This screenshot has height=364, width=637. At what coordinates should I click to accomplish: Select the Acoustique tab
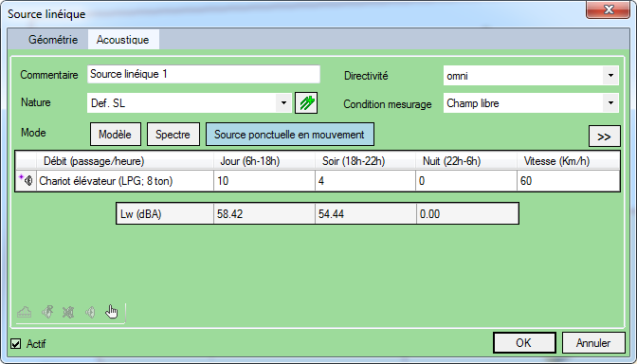pyautogui.click(x=122, y=40)
